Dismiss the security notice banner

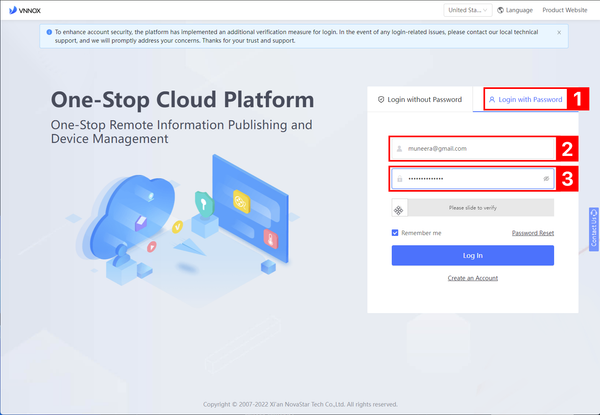[559, 33]
